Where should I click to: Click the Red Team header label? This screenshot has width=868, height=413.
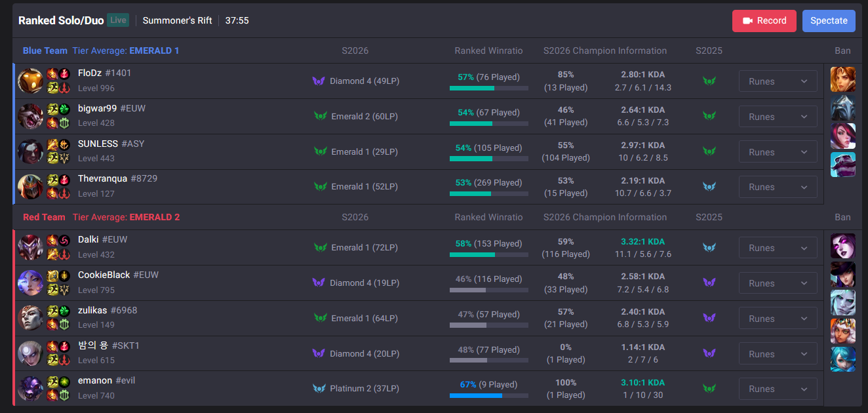44,217
